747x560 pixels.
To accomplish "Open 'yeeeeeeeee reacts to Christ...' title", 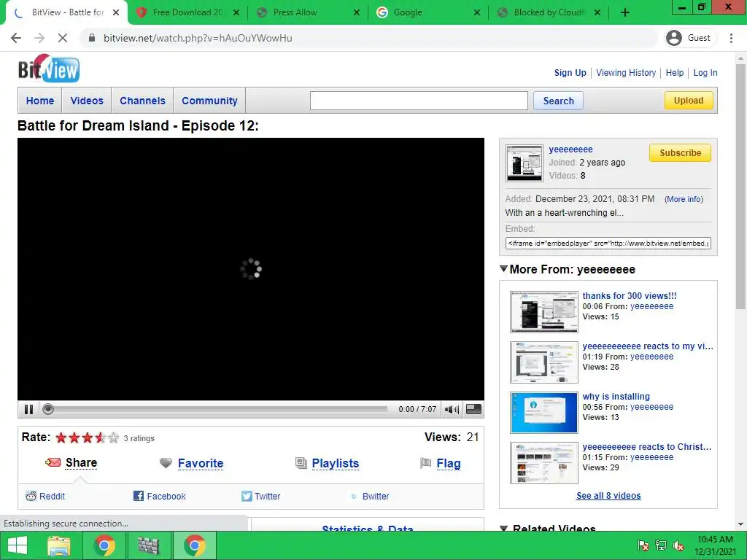I will pos(646,447).
